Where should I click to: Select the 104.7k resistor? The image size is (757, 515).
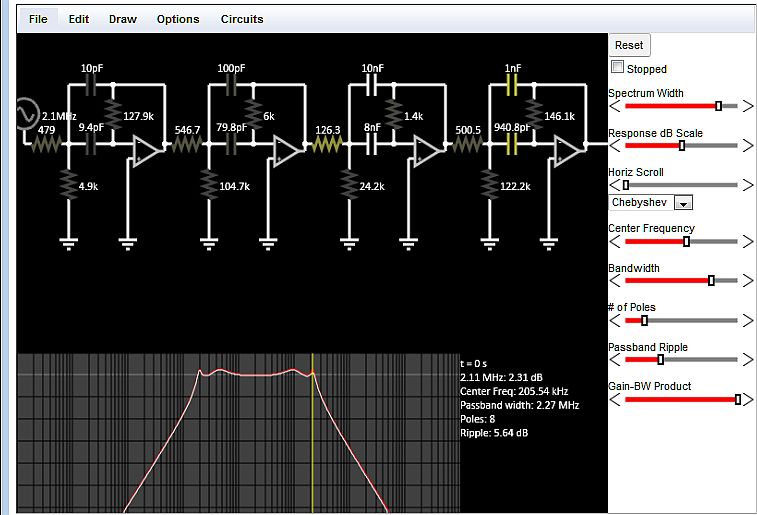(x=209, y=185)
